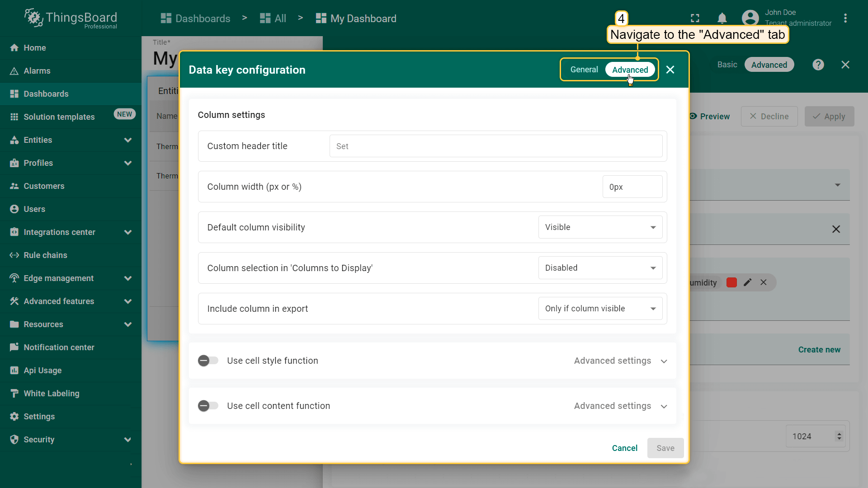This screenshot has height=488, width=868.
Task: Open Include column in export dropdown
Action: click(x=600, y=309)
